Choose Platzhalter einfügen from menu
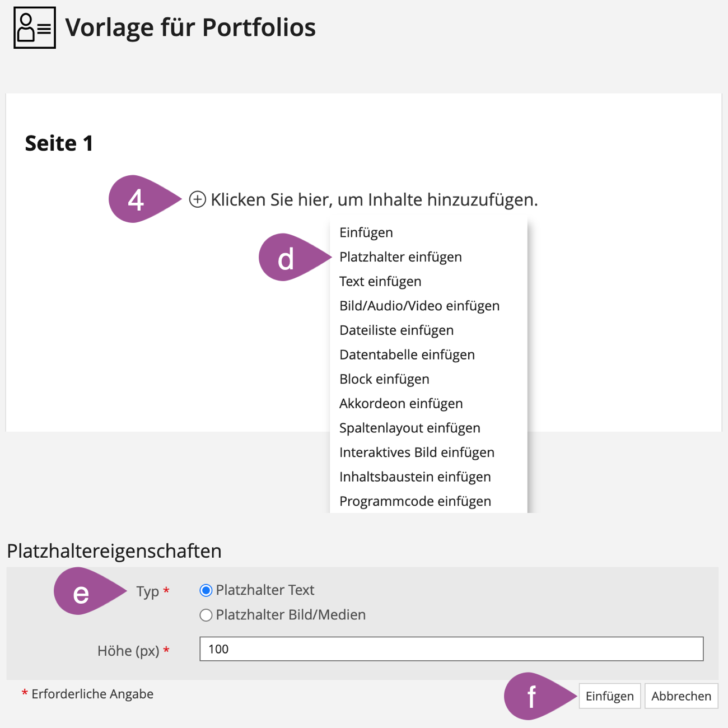The image size is (728, 728). pyautogui.click(x=400, y=257)
